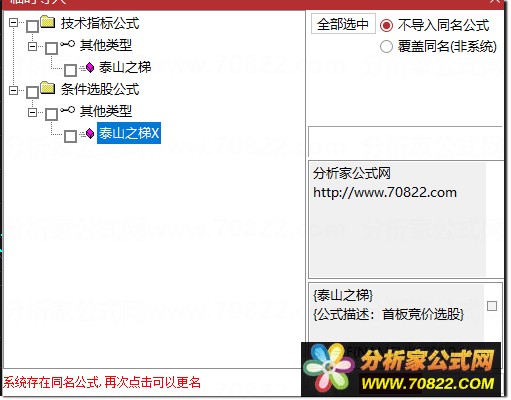Choose the 覆盖同名(非系统) radio option
Screen dimensions: 511x400
tap(386, 46)
